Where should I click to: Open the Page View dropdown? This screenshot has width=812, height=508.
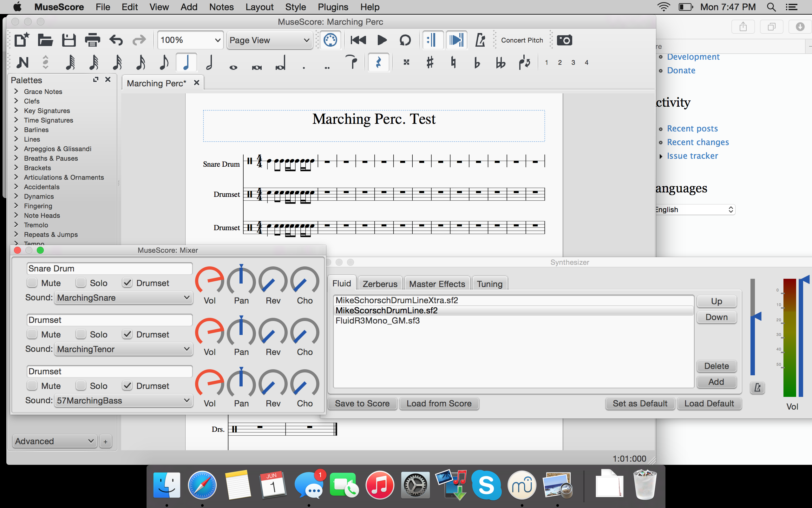269,40
